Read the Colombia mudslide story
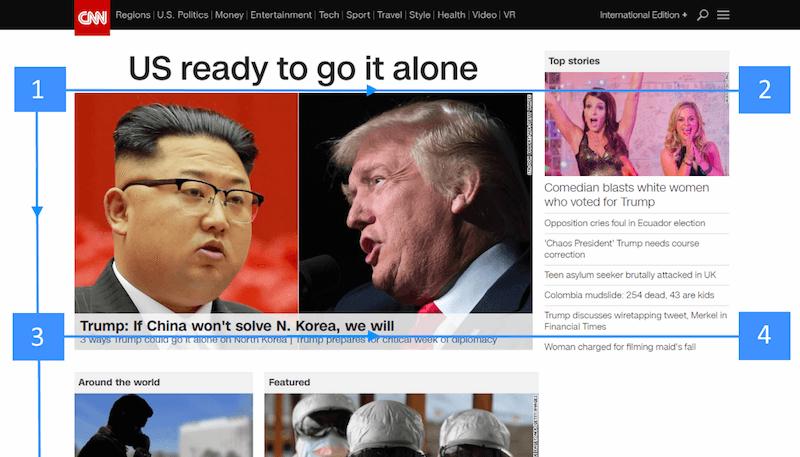This screenshot has height=457, width=800. point(629,295)
